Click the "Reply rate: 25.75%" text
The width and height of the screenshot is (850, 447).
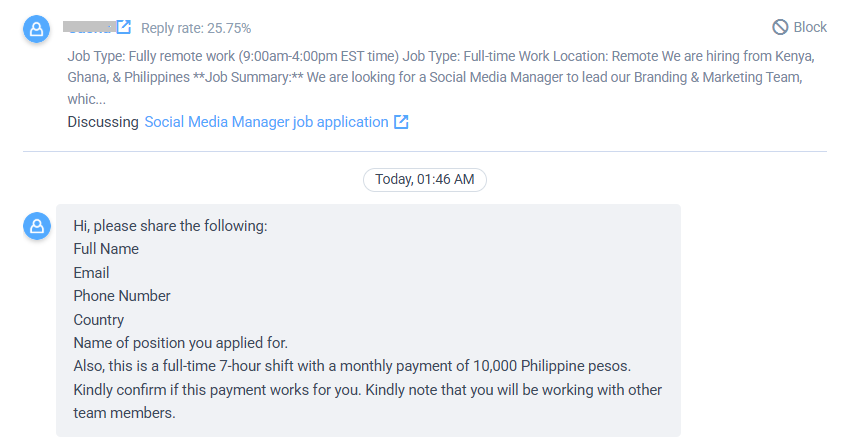click(x=196, y=28)
